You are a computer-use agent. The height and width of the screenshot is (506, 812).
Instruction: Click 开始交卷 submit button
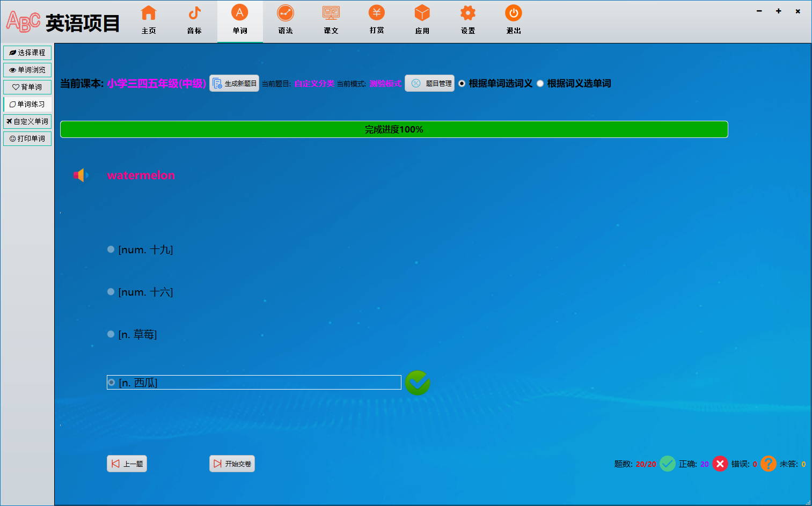click(232, 464)
